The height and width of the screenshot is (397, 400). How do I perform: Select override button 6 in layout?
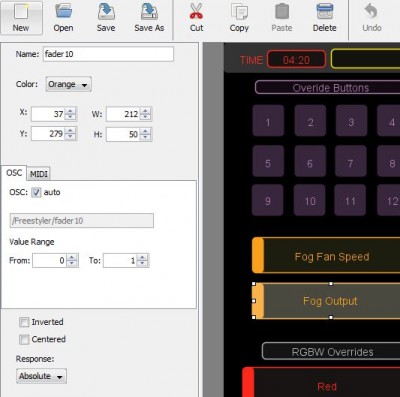pos(310,161)
